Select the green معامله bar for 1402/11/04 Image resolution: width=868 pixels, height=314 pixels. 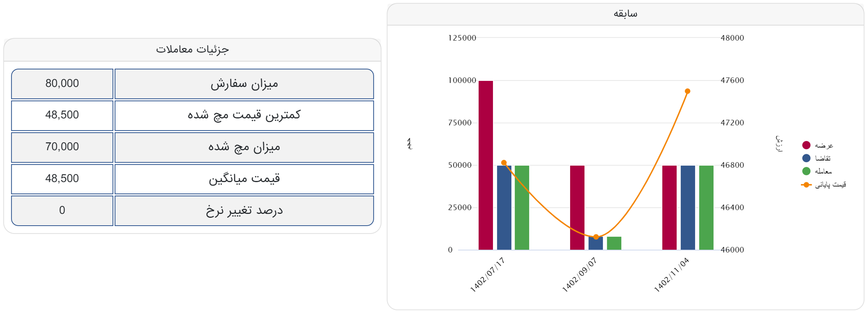706,208
